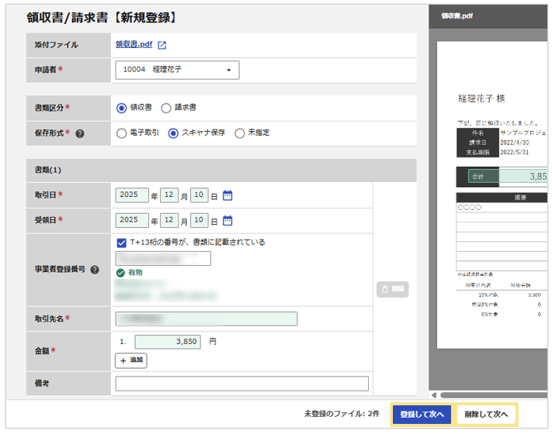
Task: Click the horizontal scrollbar of PDF preview
Action: point(494,395)
